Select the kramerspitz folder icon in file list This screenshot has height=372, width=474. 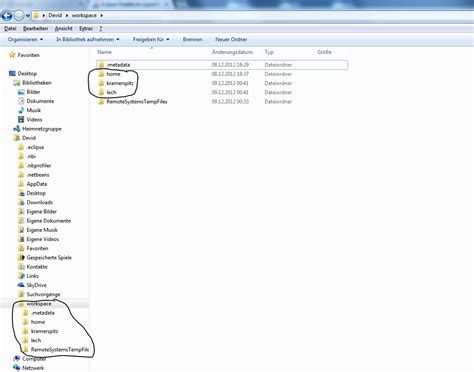coord(101,83)
